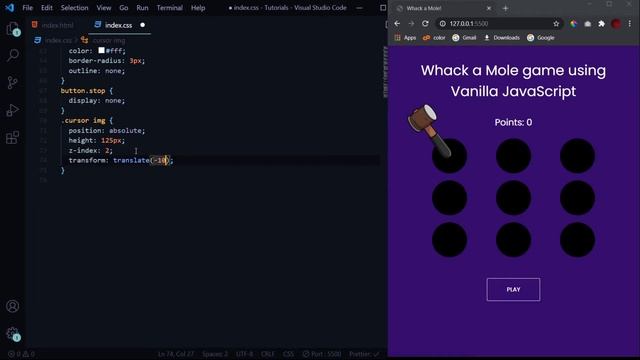This screenshot has height=360, width=640.
Task: Open the File menu
Action: pyautogui.click(x=27, y=8)
